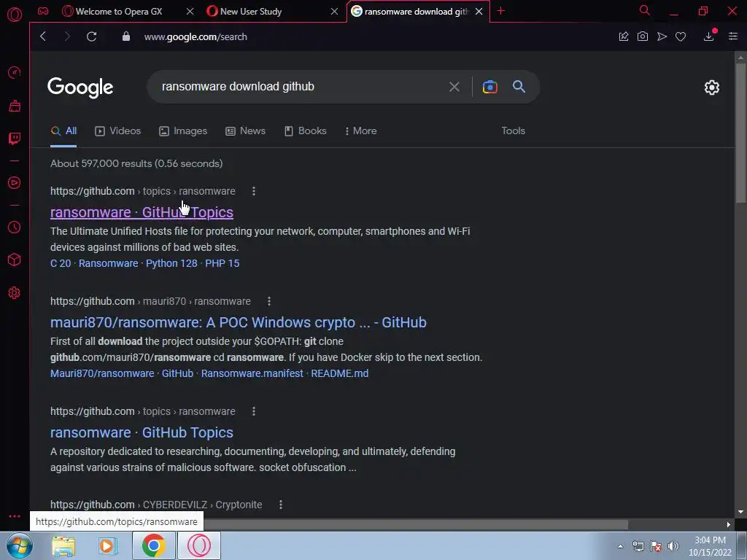Open a new tab with plus
The width and height of the screenshot is (747, 560).
click(x=500, y=11)
